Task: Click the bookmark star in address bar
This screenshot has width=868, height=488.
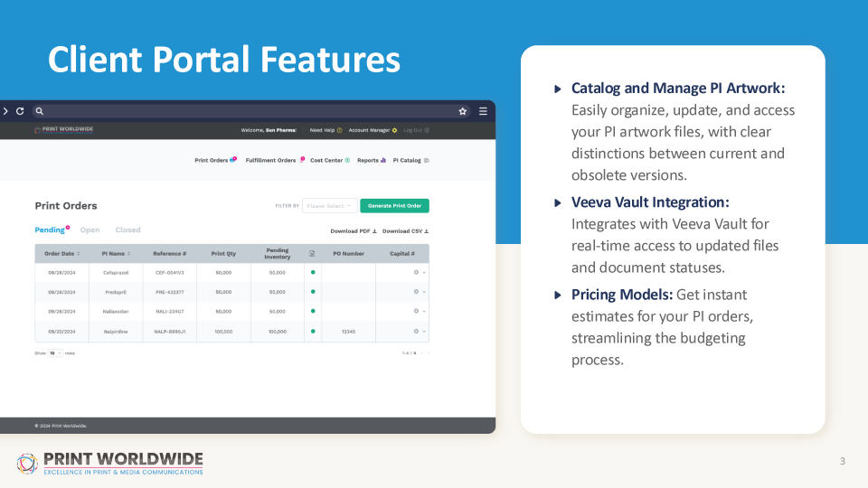Action: click(463, 111)
